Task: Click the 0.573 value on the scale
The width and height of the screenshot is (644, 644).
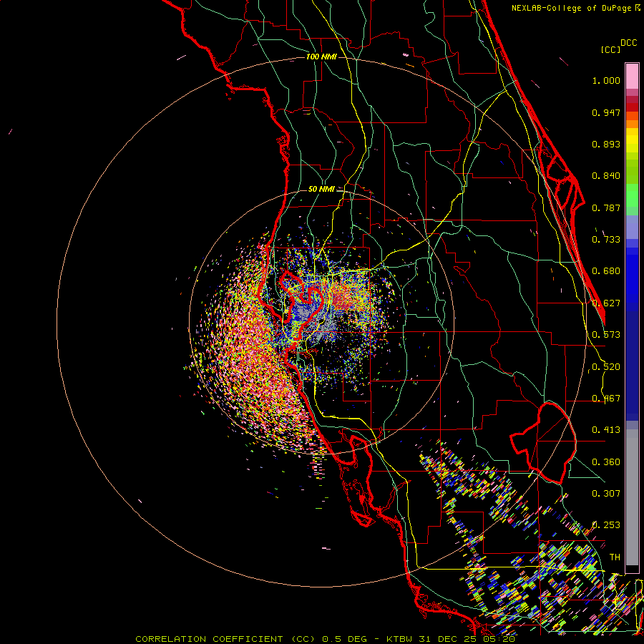Action: coord(606,335)
